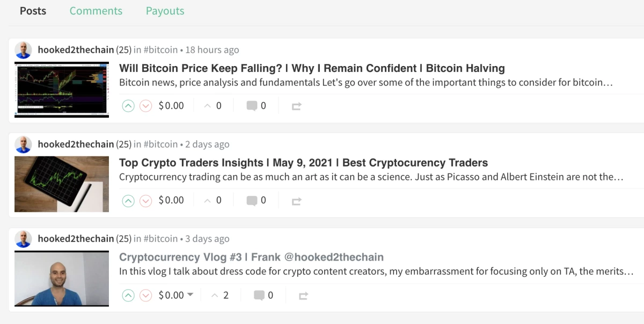
Task: Reblog the Cryptocurrency Vlog #3 post
Action: [x=303, y=296]
